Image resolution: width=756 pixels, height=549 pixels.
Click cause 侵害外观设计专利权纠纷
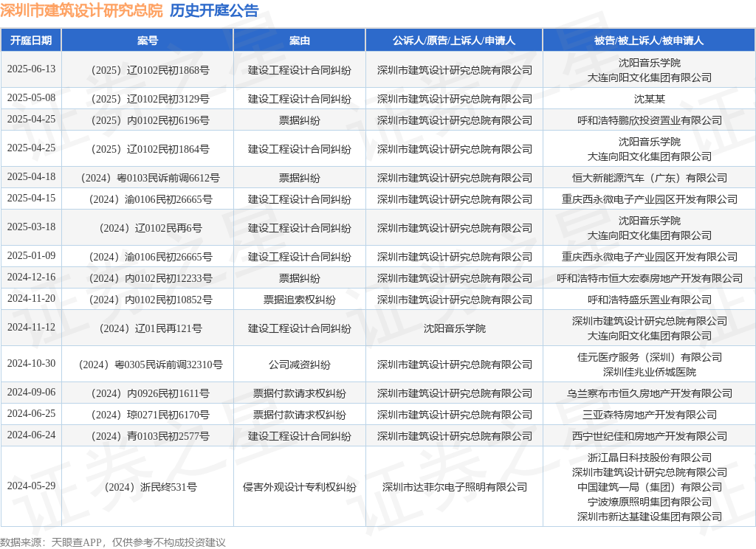[300, 487]
